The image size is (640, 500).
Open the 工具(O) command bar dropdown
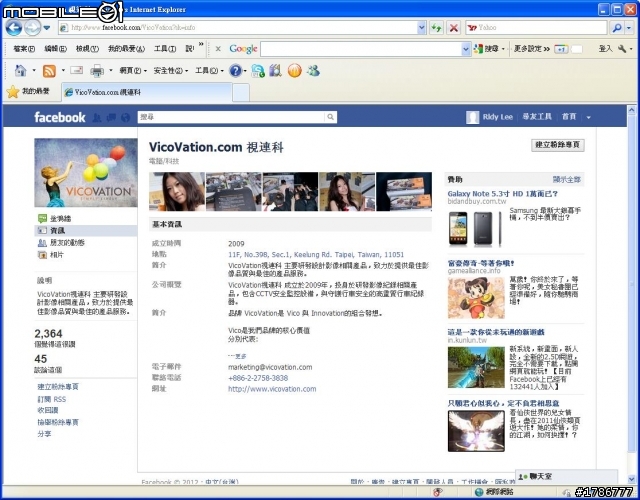[x=209, y=71]
